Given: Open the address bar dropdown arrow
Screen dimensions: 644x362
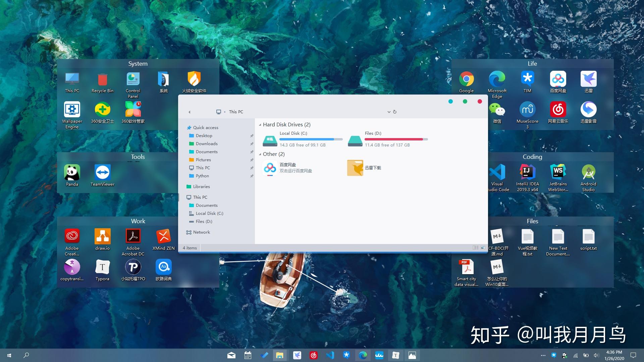Looking at the screenshot, I should point(388,112).
